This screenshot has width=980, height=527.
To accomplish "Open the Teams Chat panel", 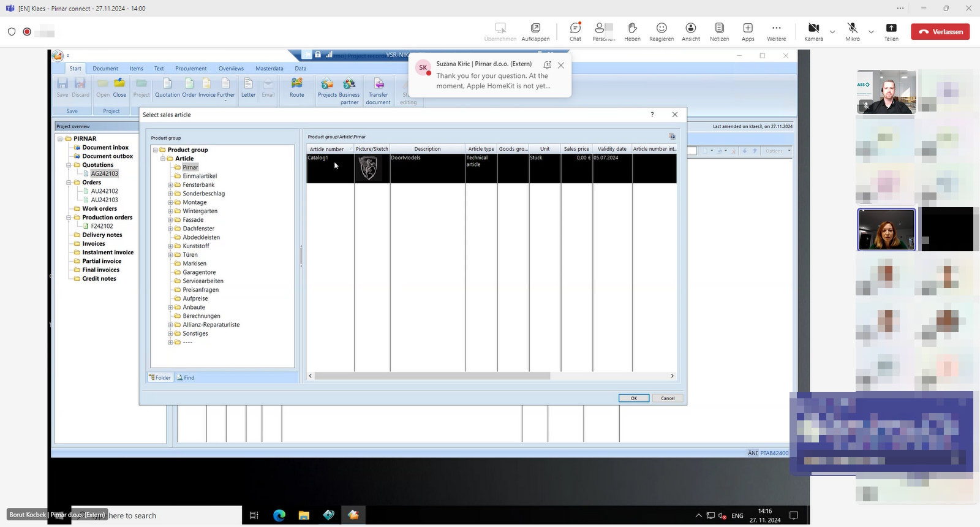I will 575,31.
